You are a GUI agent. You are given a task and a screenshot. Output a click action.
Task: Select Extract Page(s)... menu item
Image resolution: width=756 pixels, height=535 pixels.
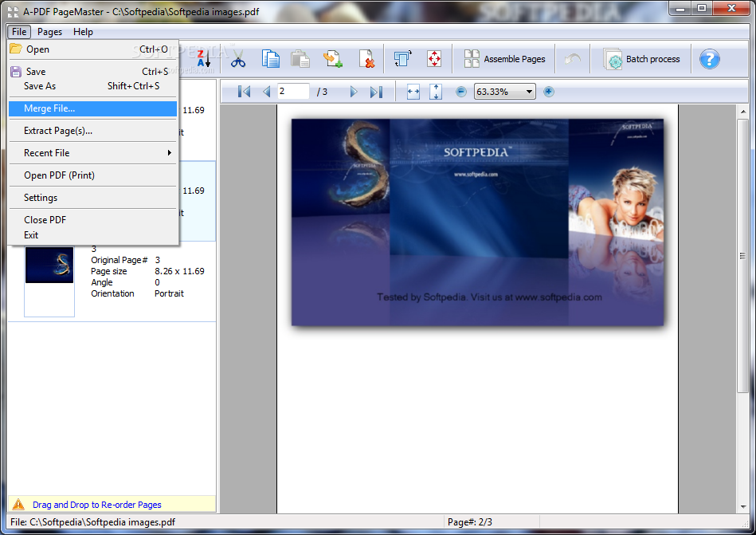tap(92, 131)
